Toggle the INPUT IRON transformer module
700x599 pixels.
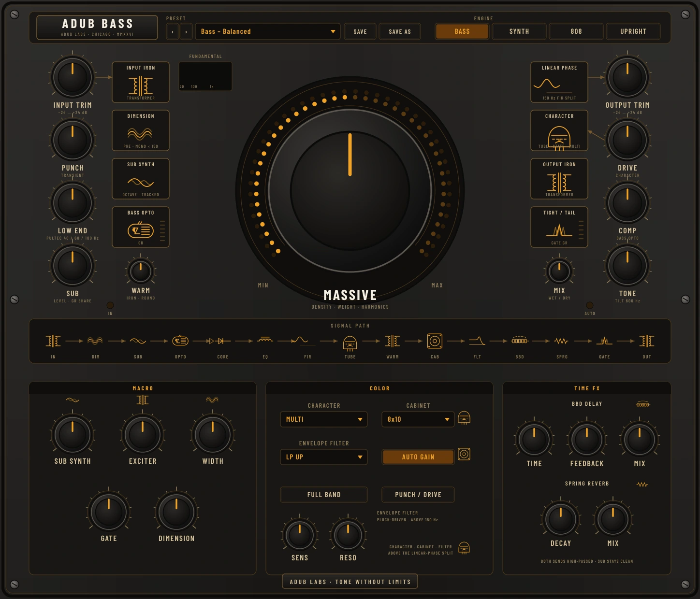coord(141,82)
